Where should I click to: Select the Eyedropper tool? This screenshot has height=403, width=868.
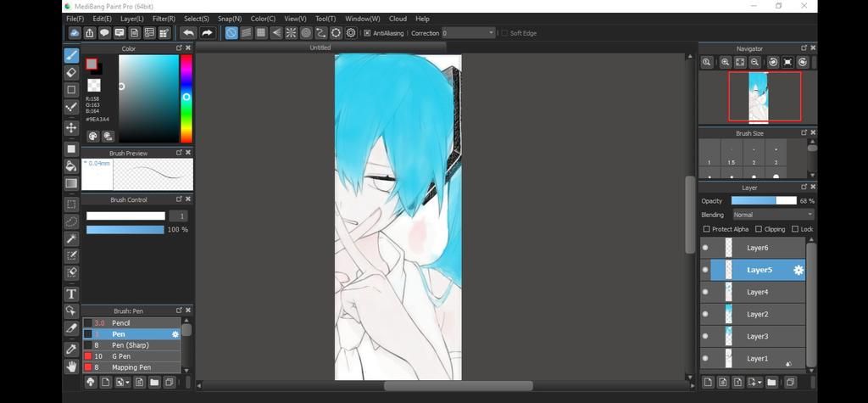coord(71,349)
